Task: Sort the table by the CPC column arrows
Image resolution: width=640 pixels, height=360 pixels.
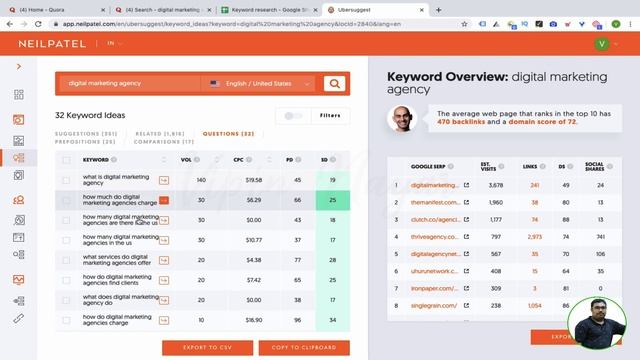Action: tap(269, 160)
